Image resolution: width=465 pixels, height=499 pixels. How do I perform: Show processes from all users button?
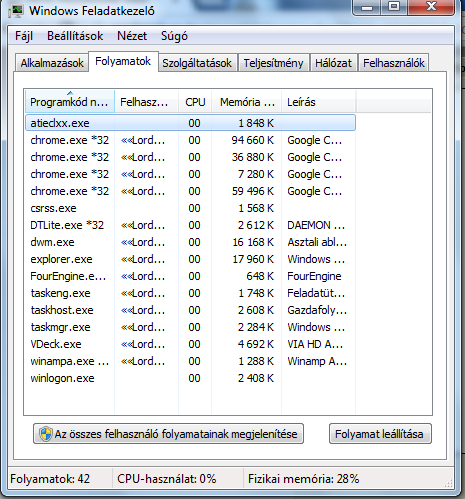pos(168,434)
